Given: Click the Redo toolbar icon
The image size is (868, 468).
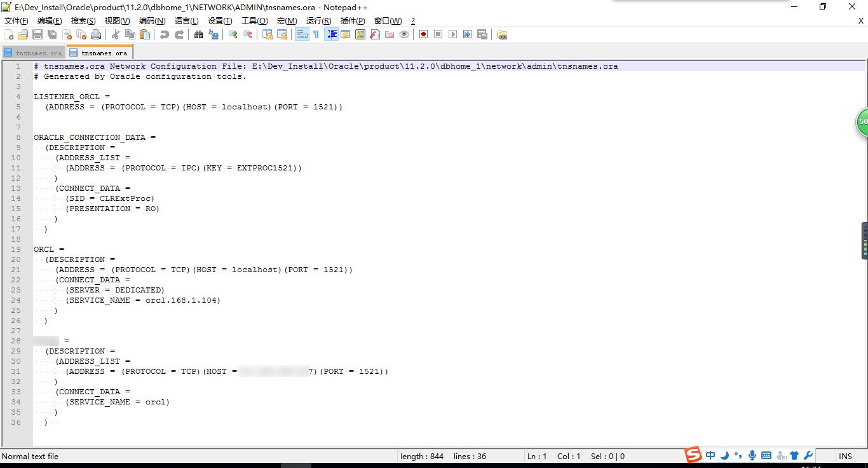Looking at the screenshot, I should pos(179,34).
